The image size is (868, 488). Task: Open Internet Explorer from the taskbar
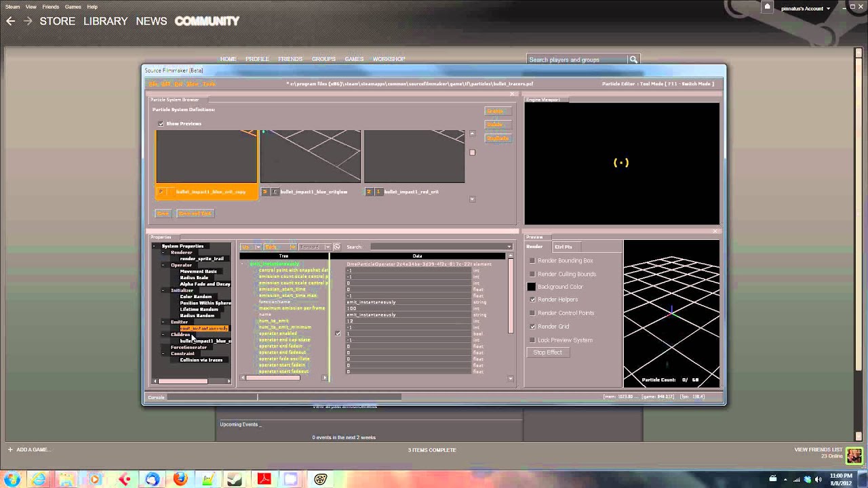click(x=39, y=479)
